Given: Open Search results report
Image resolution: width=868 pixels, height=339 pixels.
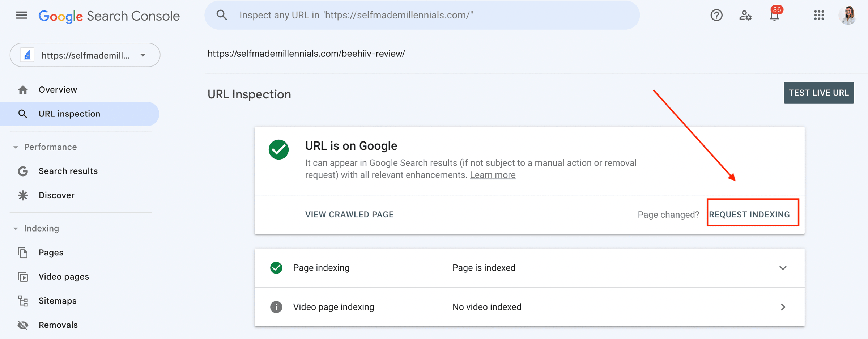Looking at the screenshot, I should tap(68, 171).
